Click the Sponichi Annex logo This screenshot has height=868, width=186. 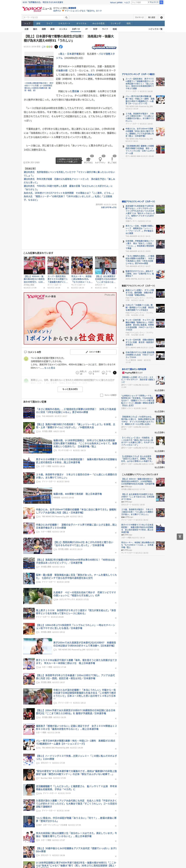point(104,47)
